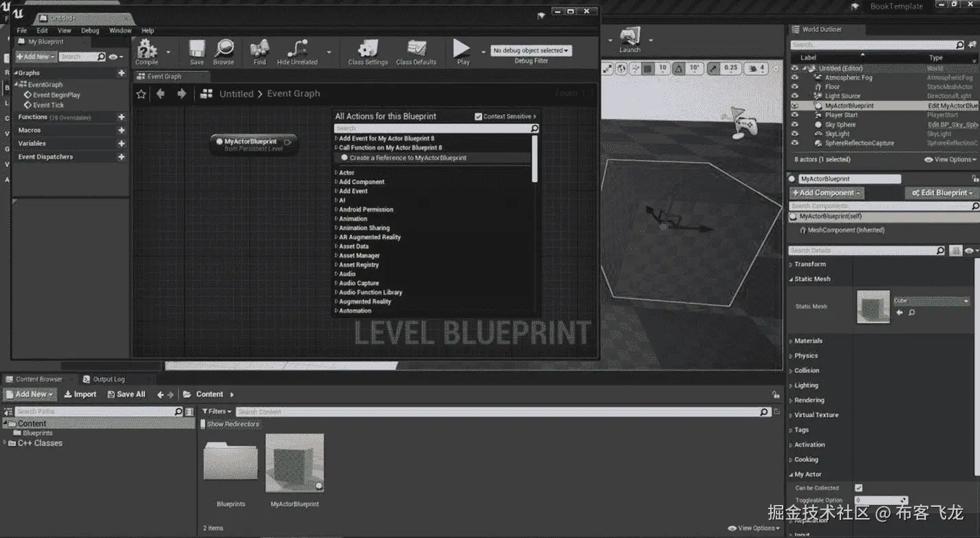Start Play in blueprint toolbar
980x538 pixels.
[462, 52]
